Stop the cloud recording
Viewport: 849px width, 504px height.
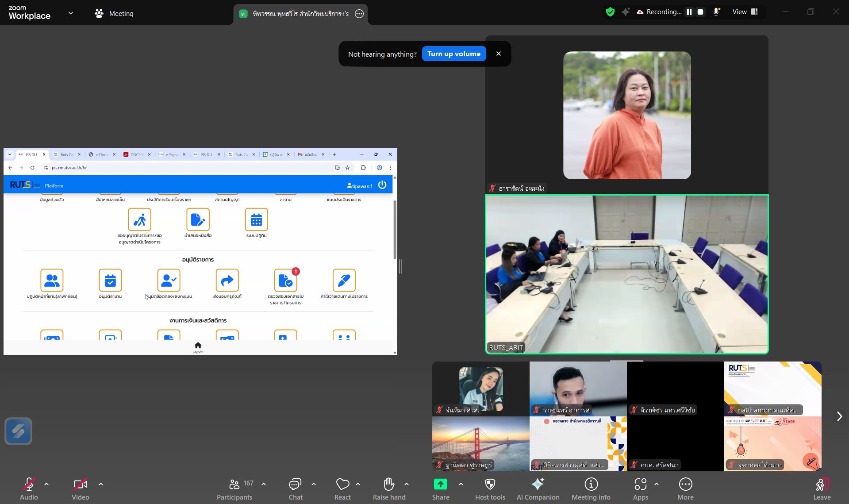(x=700, y=12)
